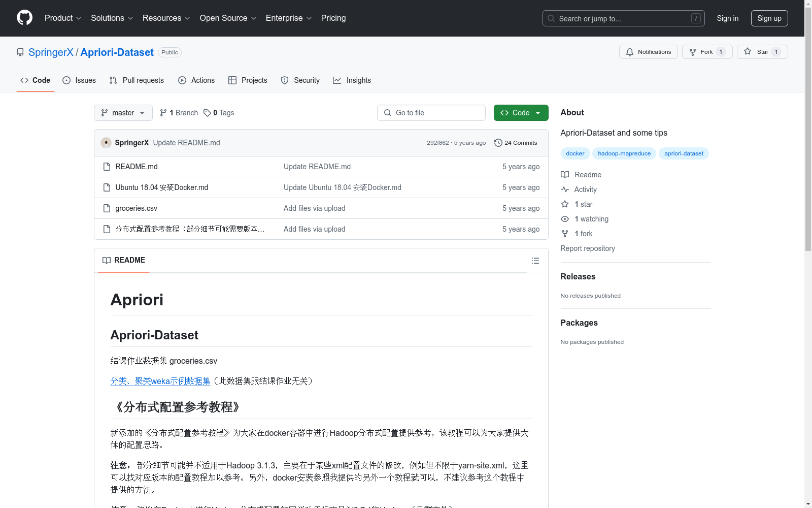Open the SpringerX owner profile link
Image resolution: width=812 pixels, height=508 pixels.
point(51,52)
